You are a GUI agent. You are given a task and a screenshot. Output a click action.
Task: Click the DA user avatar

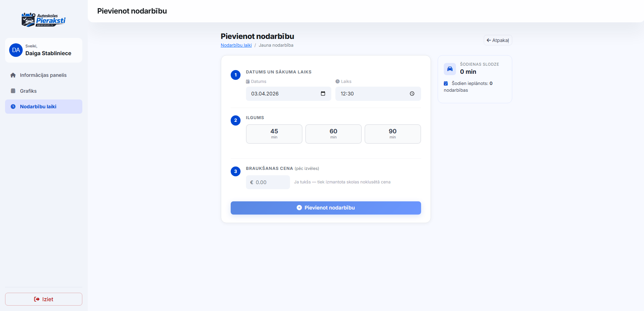click(x=16, y=50)
